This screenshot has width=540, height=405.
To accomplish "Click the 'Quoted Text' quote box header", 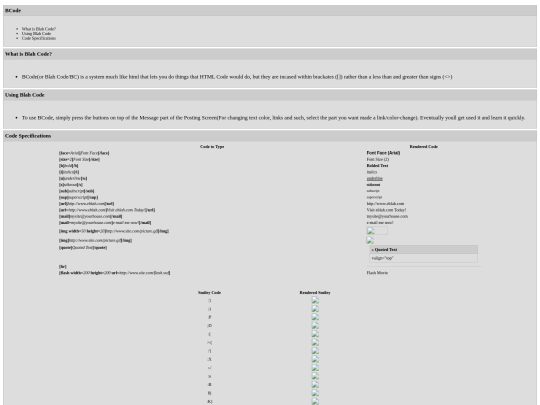I will click(424, 249).
